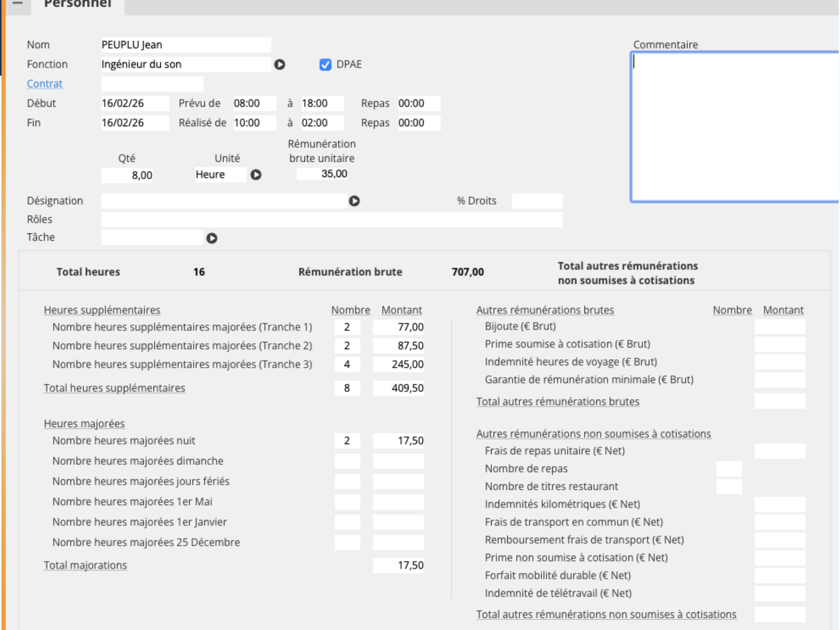Click the Fonction field Ingénieur du son

point(186,64)
